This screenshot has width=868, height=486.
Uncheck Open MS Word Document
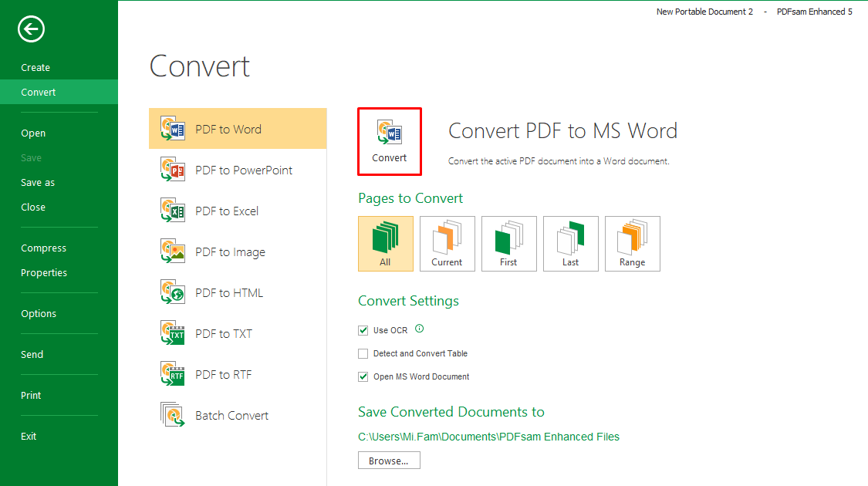click(363, 377)
